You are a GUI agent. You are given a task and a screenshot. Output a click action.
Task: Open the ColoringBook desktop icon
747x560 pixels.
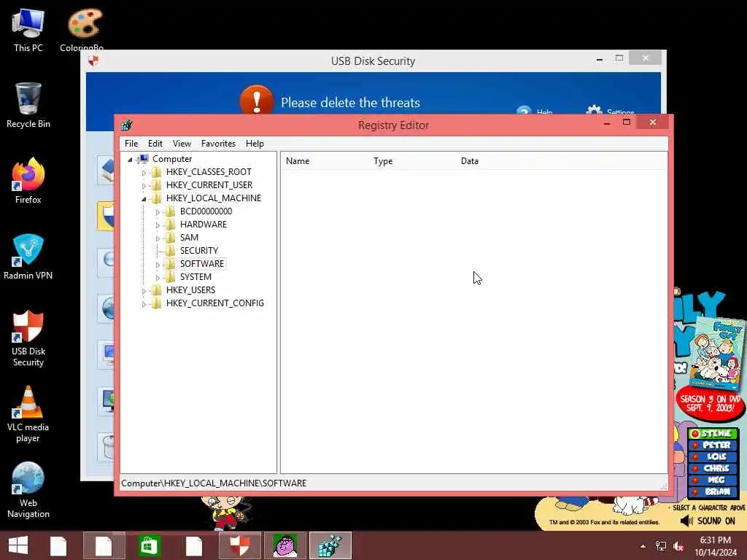point(83,29)
